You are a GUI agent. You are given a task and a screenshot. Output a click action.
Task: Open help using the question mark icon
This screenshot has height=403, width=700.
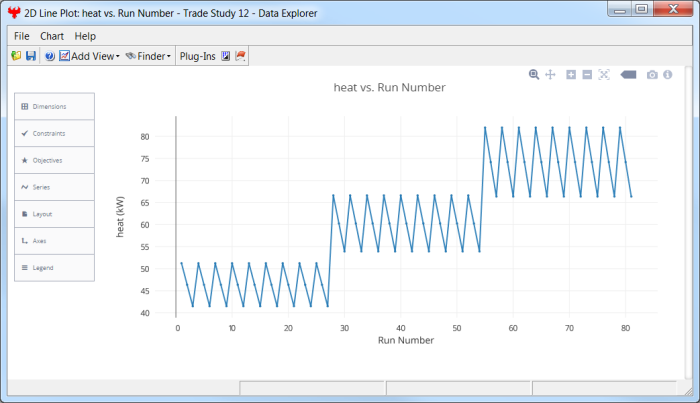coord(49,56)
